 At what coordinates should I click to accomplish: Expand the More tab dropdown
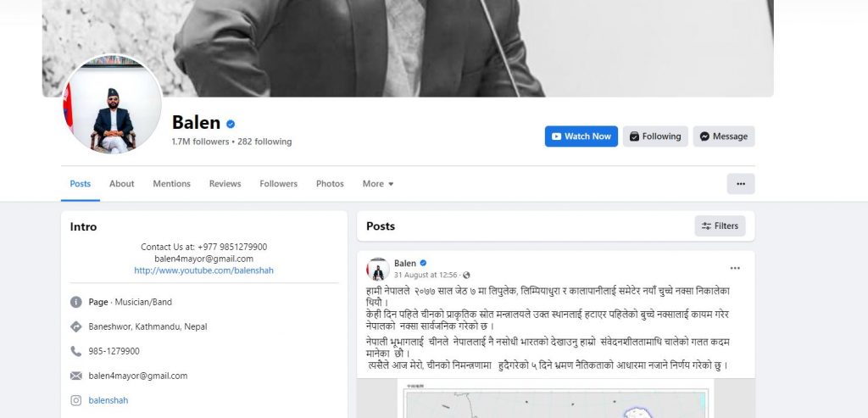[378, 184]
